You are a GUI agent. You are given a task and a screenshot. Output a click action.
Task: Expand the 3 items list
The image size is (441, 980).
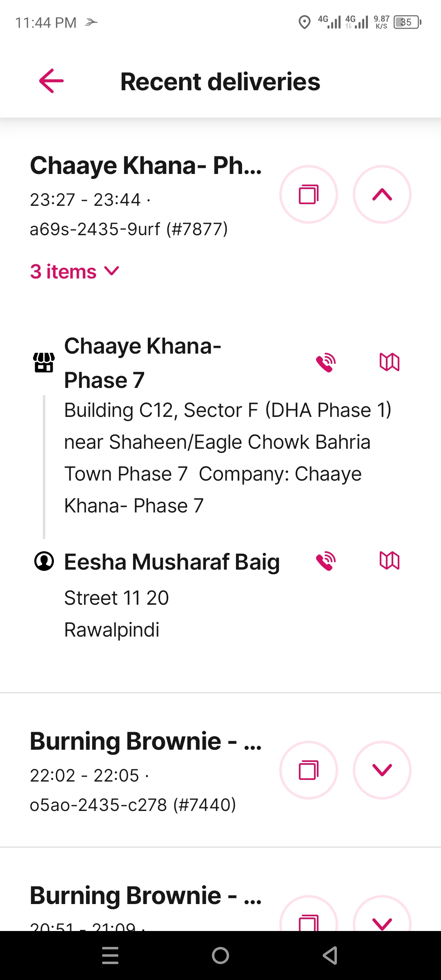tap(75, 272)
